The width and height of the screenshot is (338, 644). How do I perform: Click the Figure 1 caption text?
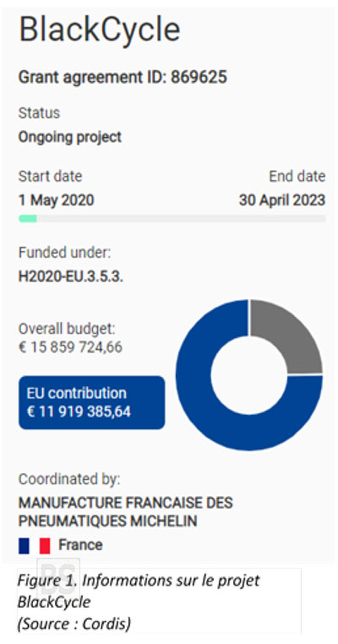139,592
